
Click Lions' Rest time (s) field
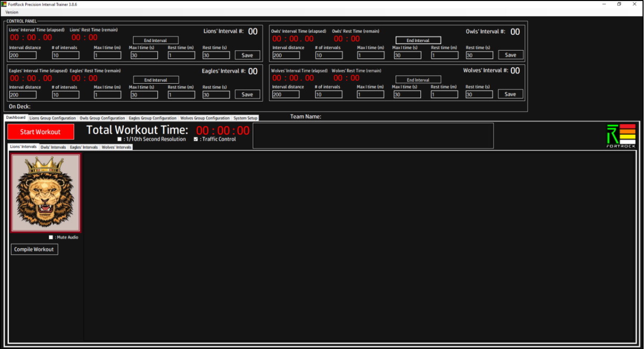click(216, 55)
